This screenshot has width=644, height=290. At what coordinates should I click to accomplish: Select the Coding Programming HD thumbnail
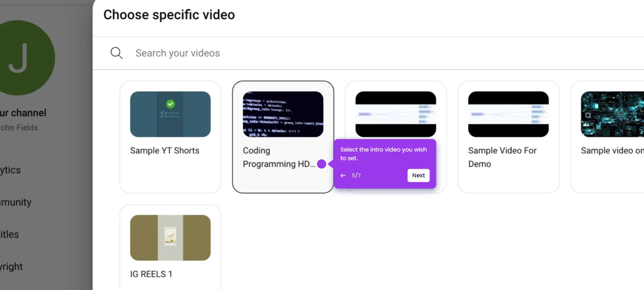click(x=283, y=114)
